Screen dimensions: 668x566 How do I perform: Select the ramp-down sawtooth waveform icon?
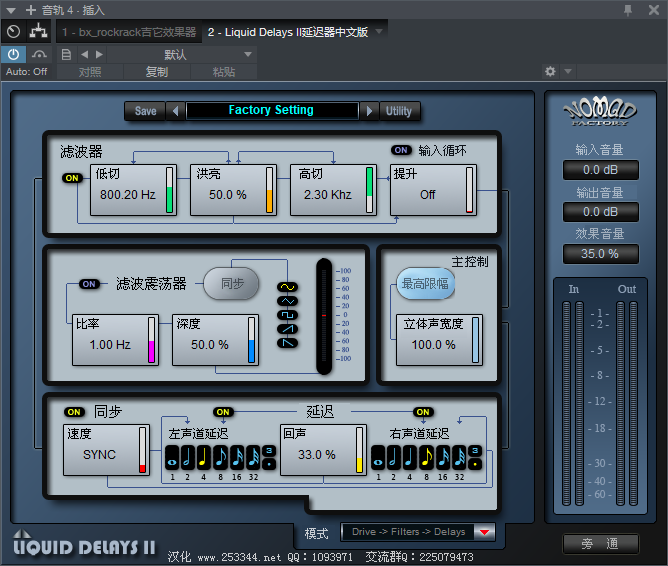(x=288, y=343)
